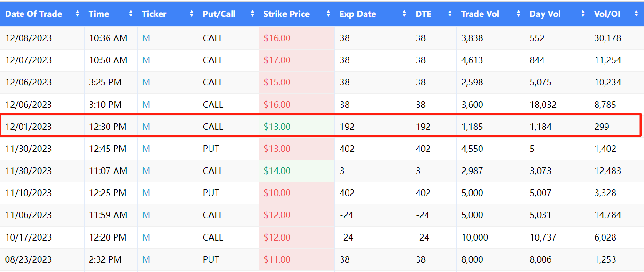The height and width of the screenshot is (272, 644).
Task: Toggle the Ticker column sort icon
Action: tap(192, 14)
